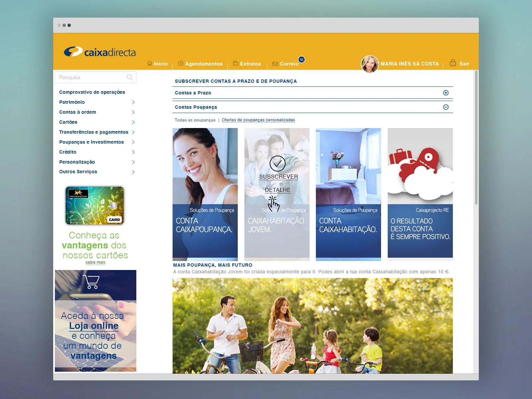Open the Extratos menu item
The height and width of the screenshot is (399, 532).
250,64
